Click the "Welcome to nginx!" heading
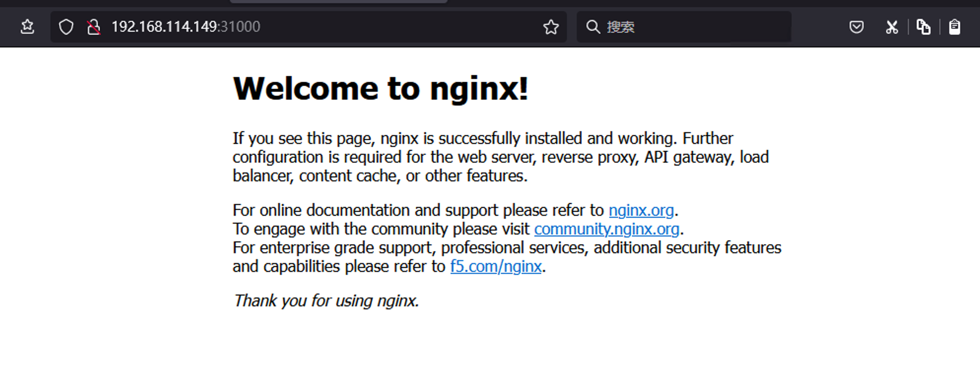Screen dimensions: 980x391 tap(381, 89)
